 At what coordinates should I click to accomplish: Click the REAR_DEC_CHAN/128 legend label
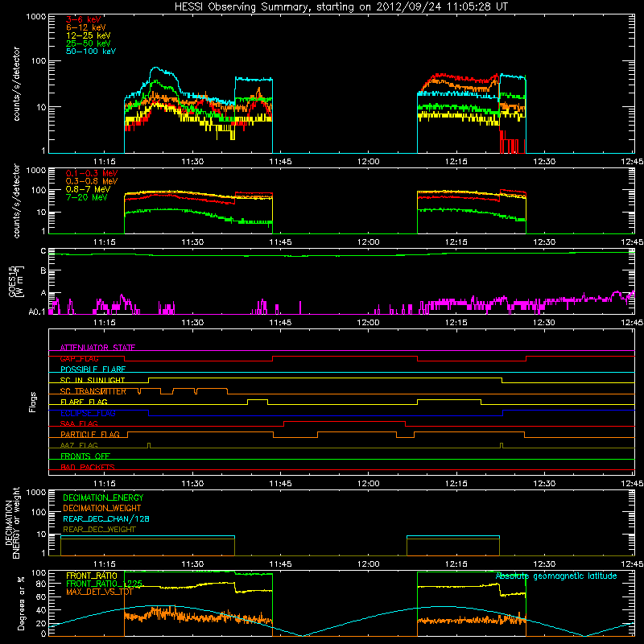106,518
